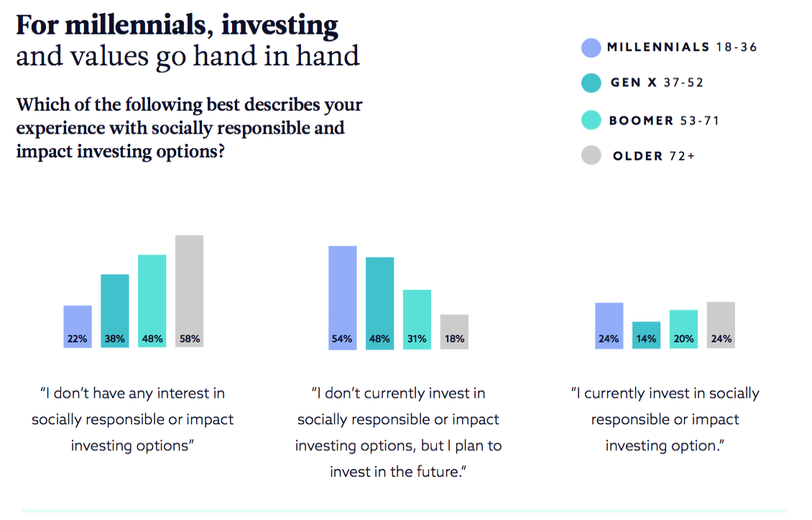Click the 31% boomer bar
The height and width of the screenshot is (520, 812).
tap(417, 319)
